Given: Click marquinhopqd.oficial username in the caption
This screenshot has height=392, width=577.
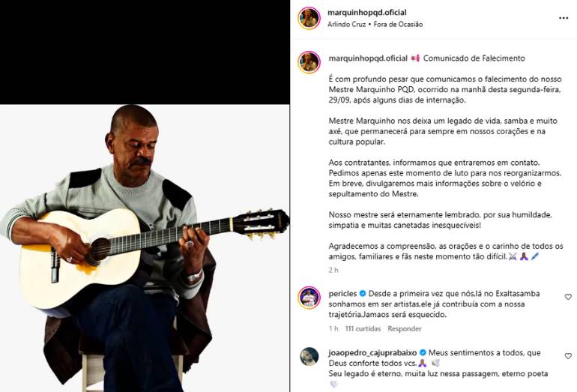Looking at the screenshot, I should [367, 58].
